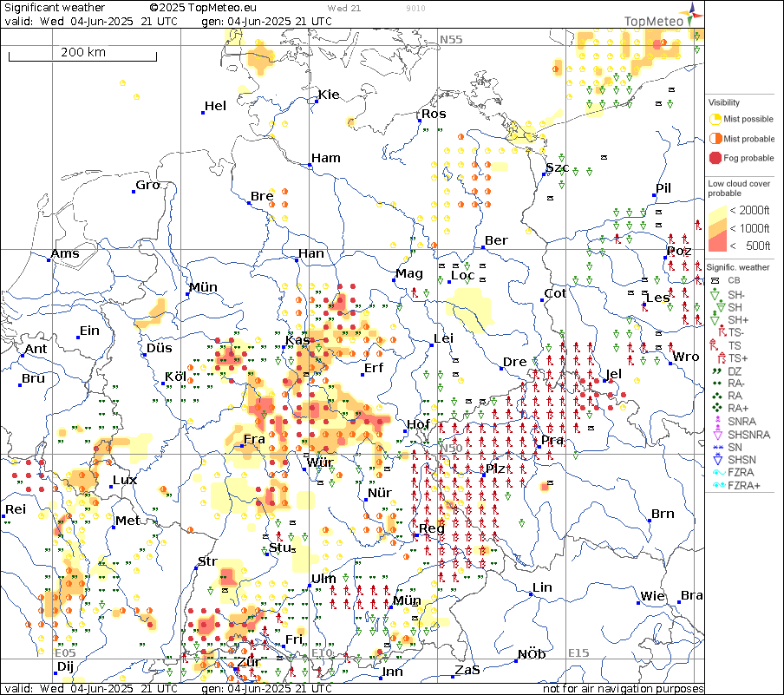Select the FZRA+ heavy freezing rain legend symbol
The height and width of the screenshot is (695, 784).
(x=719, y=485)
